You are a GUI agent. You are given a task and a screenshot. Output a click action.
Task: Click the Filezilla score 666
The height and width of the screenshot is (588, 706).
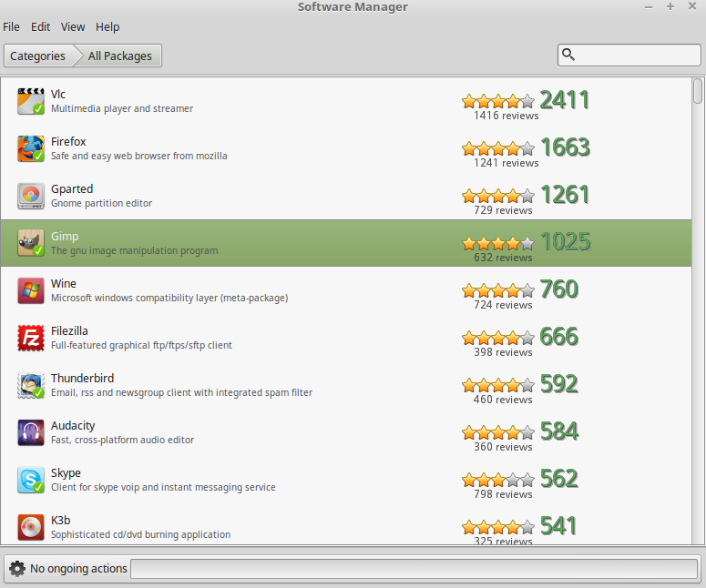click(558, 337)
